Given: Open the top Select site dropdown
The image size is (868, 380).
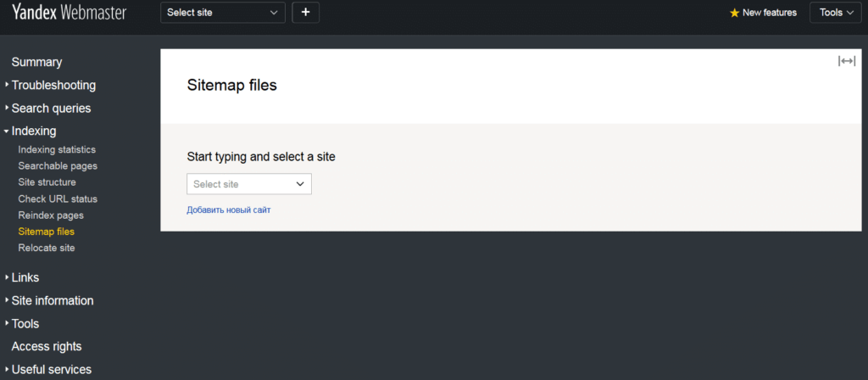Looking at the screenshot, I should [223, 12].
